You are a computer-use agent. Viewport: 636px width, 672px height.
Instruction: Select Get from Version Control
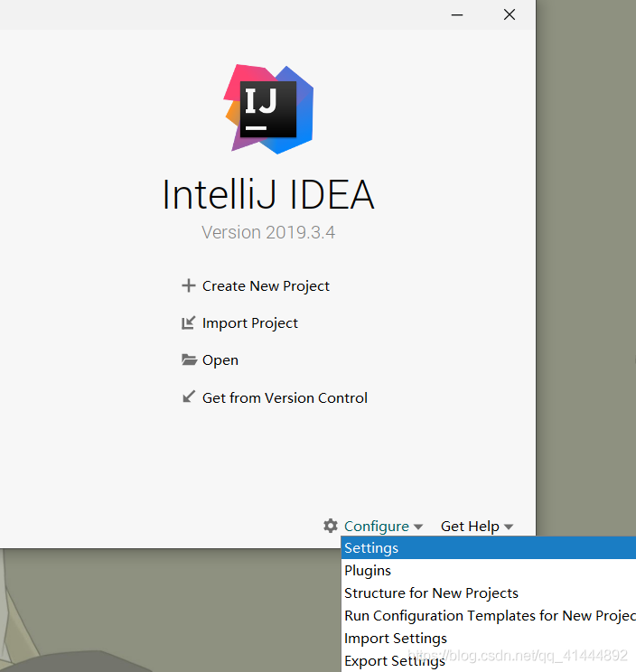[x=285, y=397]
